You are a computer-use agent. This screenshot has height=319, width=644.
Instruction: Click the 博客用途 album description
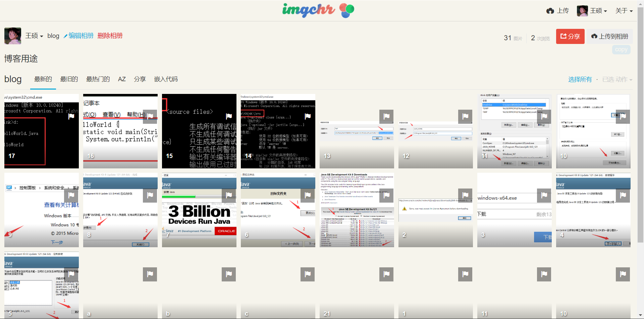point(21,59)
